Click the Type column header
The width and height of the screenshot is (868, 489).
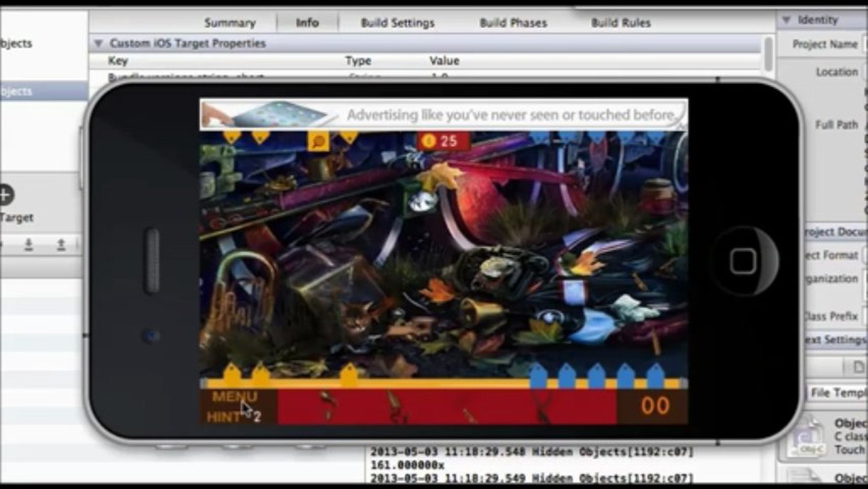click(358, 60)
